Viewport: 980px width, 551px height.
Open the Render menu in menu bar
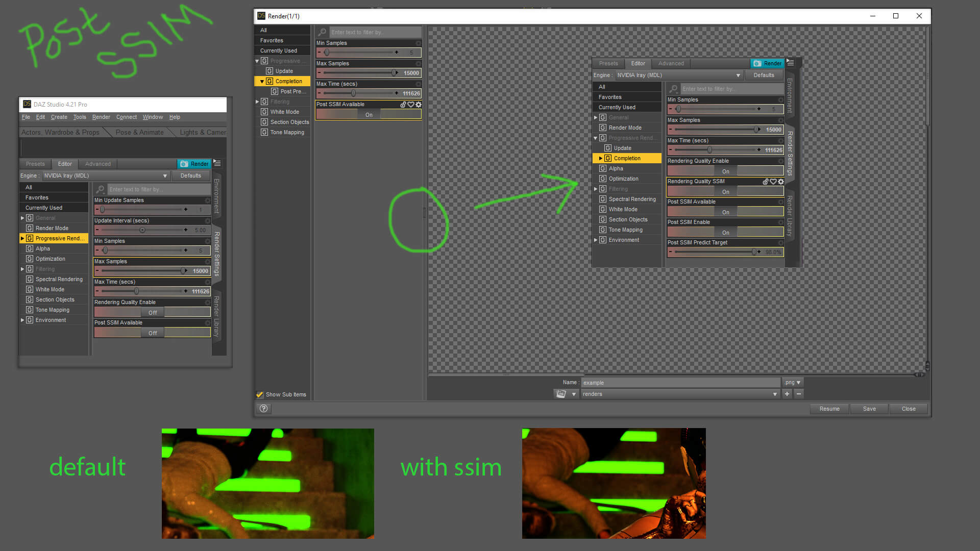click(x=101, y=117)
